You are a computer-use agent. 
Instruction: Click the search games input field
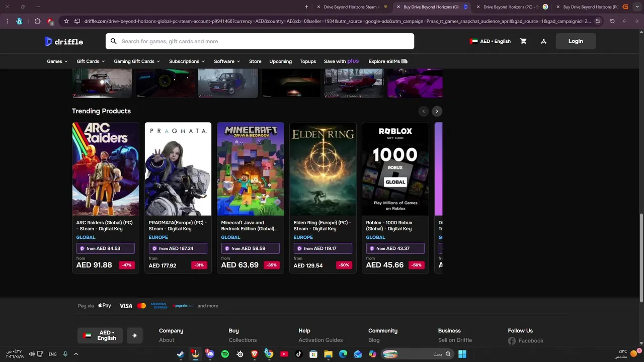260,41
